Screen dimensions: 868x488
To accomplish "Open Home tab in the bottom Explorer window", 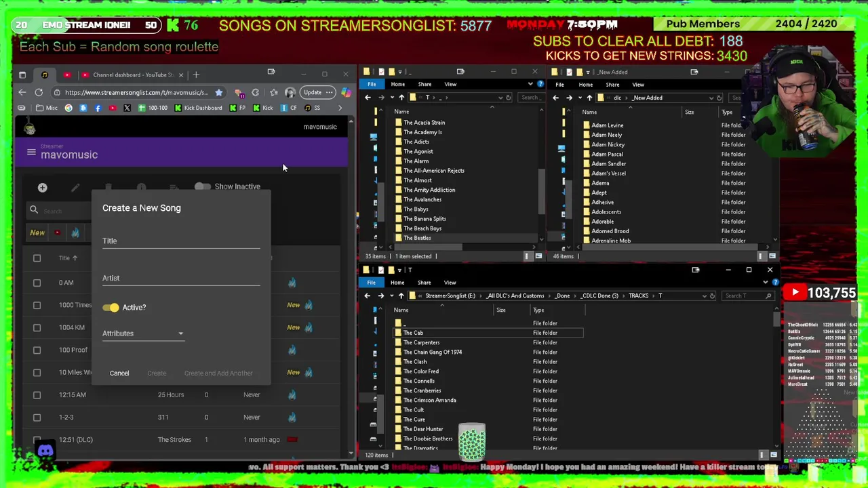I will 397,283.
